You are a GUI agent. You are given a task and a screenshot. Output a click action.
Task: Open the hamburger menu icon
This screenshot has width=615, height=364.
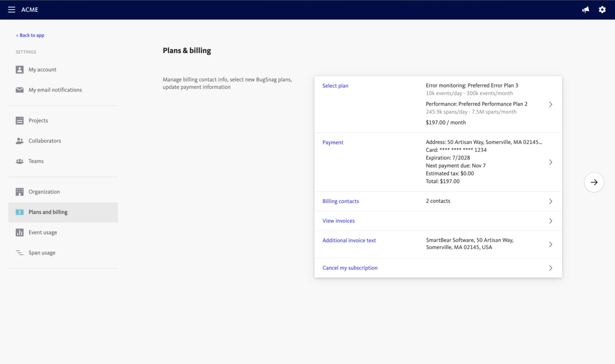pos(12,9)
